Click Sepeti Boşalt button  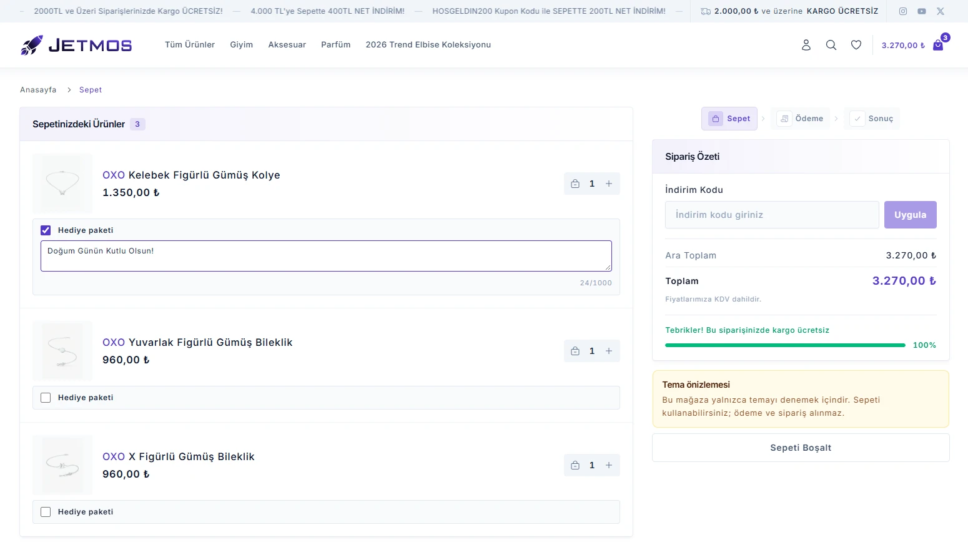[801, 448]
